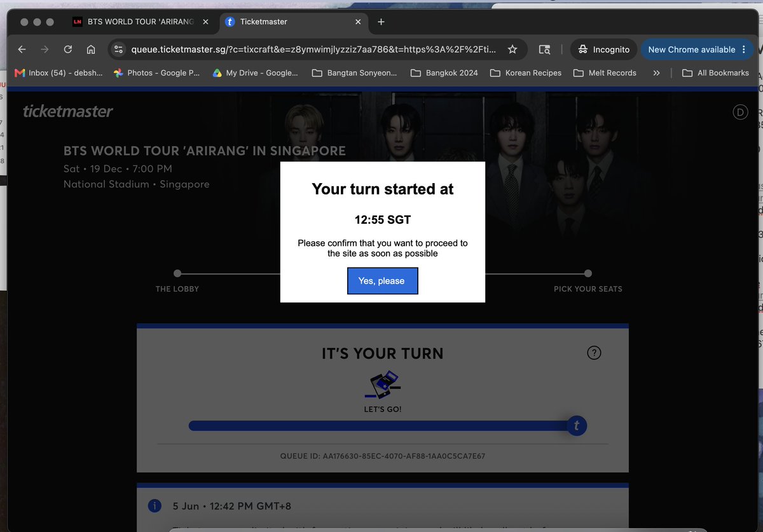This screenshot has width=763, height=532.
Task: Open a new tab with plus button
Action: pos(381,22)
